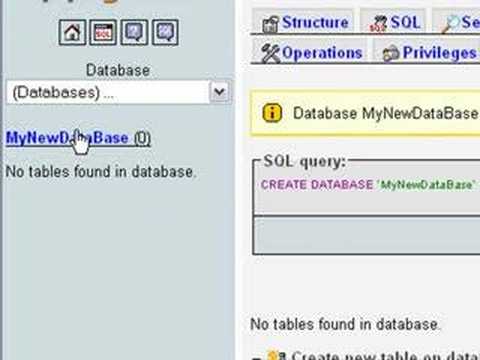The height and width of the screenshot is (360, 480).
Task: Click the Privileges users icon
Action: (391, 54)
